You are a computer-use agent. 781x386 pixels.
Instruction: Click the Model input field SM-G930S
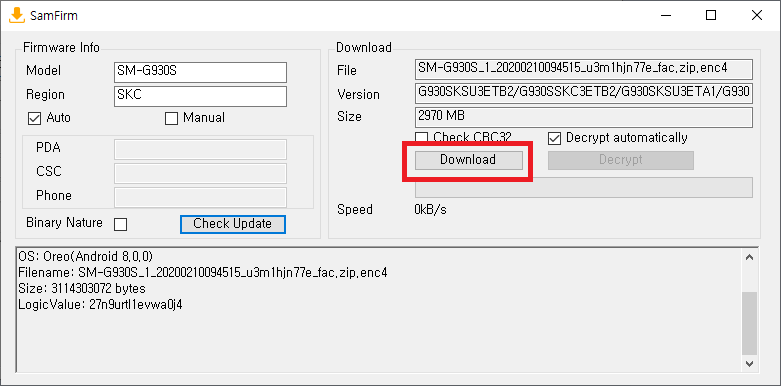pyautogui.click(x=200, y=72)
